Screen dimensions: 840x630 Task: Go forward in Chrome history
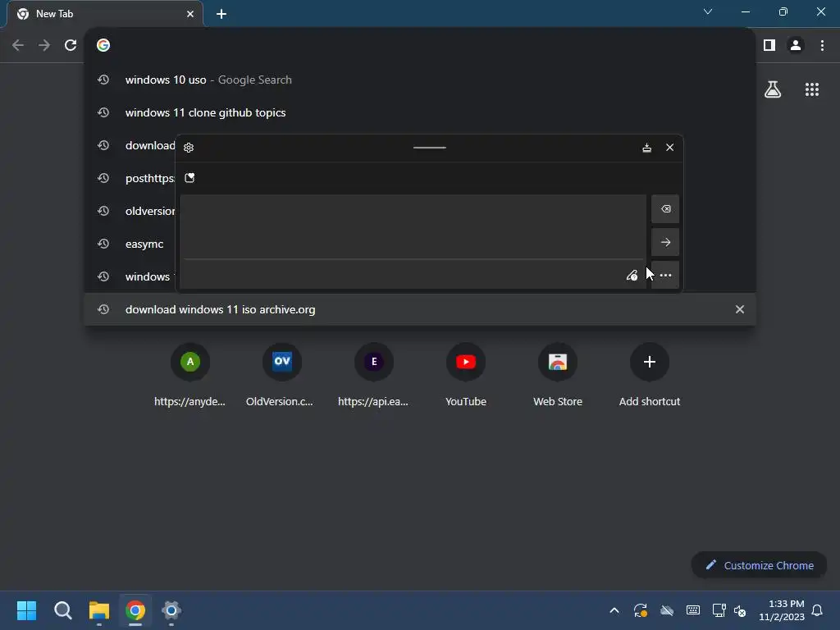[x=44, y=45]
